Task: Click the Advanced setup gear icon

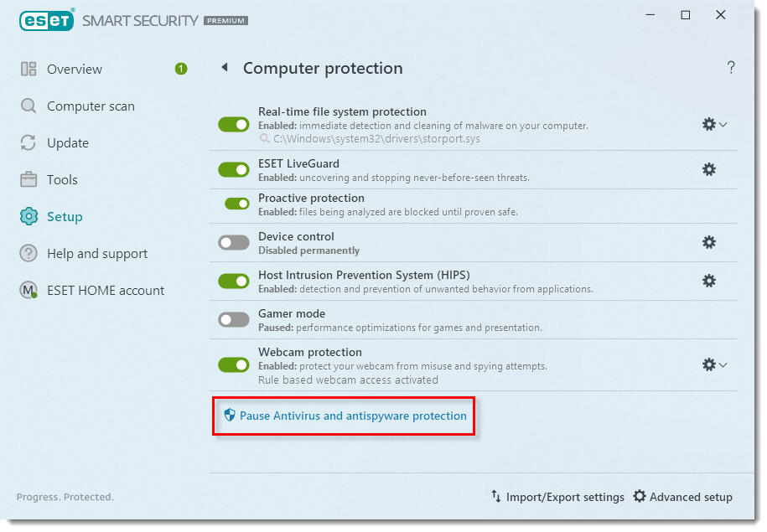Action: point(640,497)
